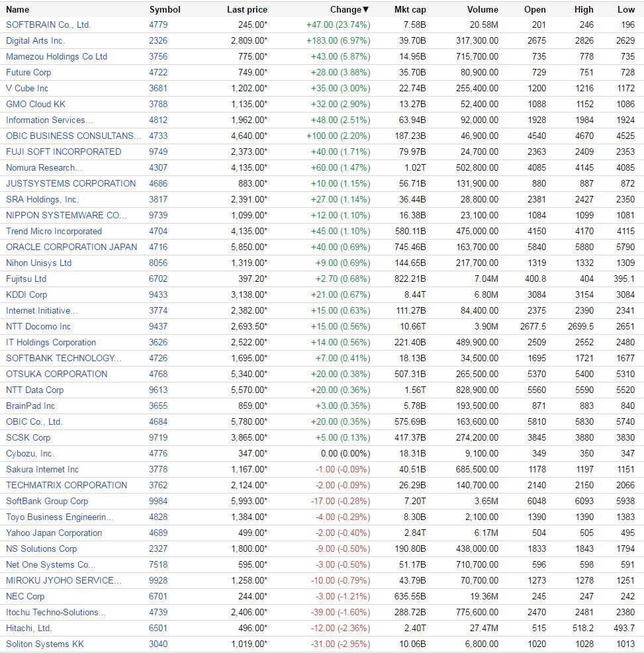
Task: Open SRA Holdings, Inc. link
Action: (x=42, y=200)
